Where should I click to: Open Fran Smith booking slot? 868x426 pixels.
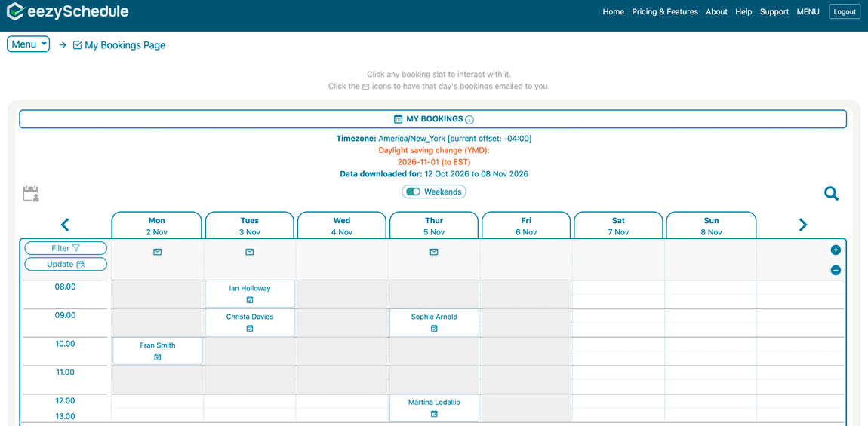point(158,351)
